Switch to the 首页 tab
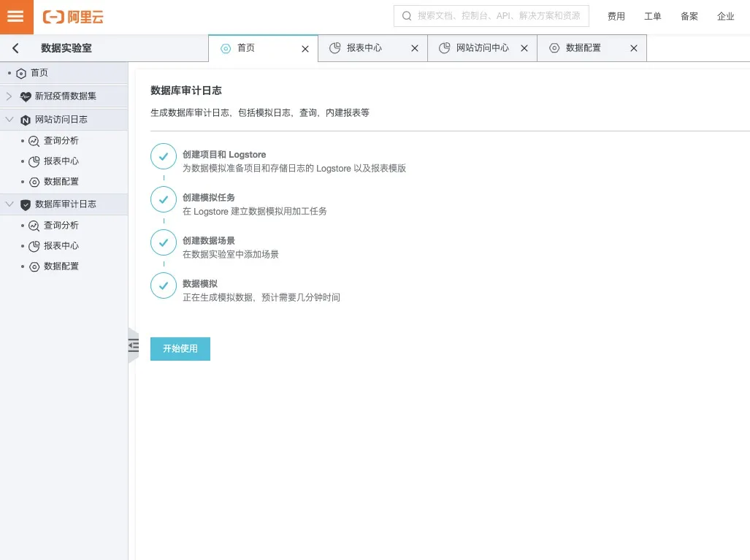Screen dimensions: 750x560 [263, 48]
